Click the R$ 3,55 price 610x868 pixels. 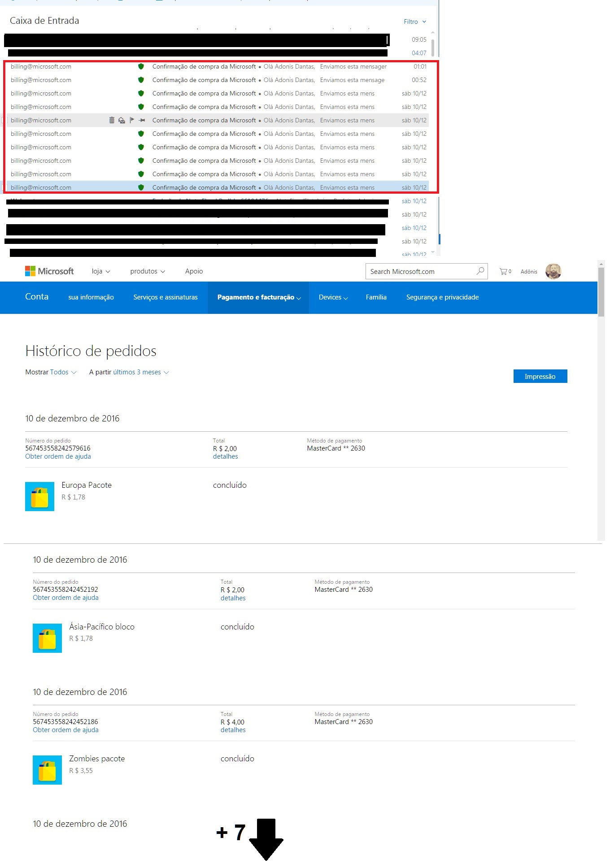click(x=81, y=771)
